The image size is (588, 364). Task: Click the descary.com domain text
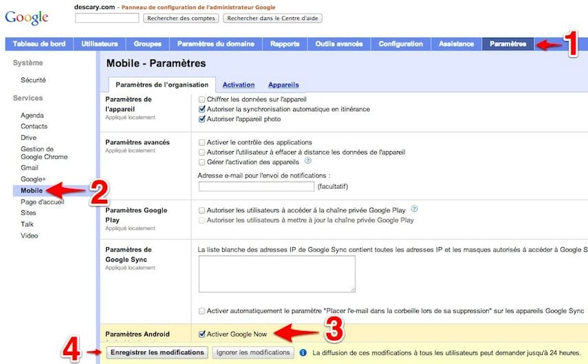(x=94, y=7)
